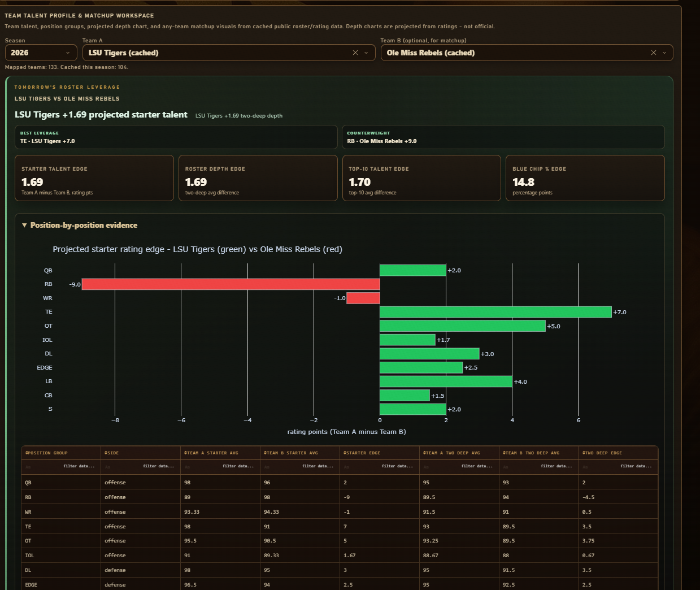Click the IOL row starter edge 1.67 cell
The width and height of the screenshot is (700, 590).
tap(379, 556)
